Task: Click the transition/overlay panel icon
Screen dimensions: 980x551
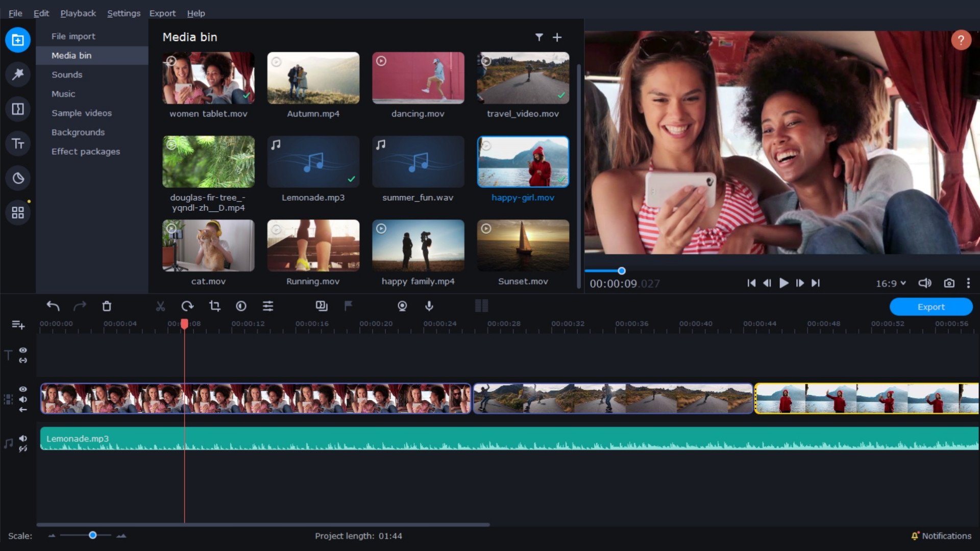Action: click(x=17, y=109)
